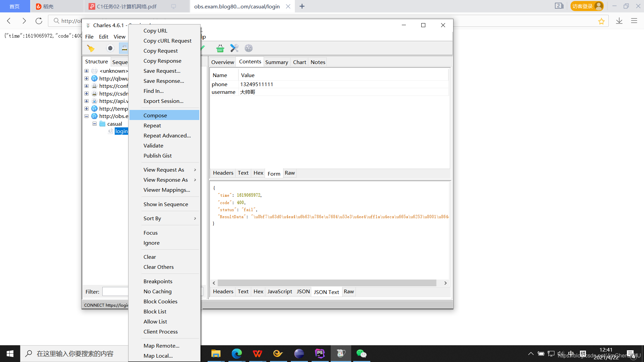Click the green basket purchase icon
The image size is (644, 362).
(220, 48)
